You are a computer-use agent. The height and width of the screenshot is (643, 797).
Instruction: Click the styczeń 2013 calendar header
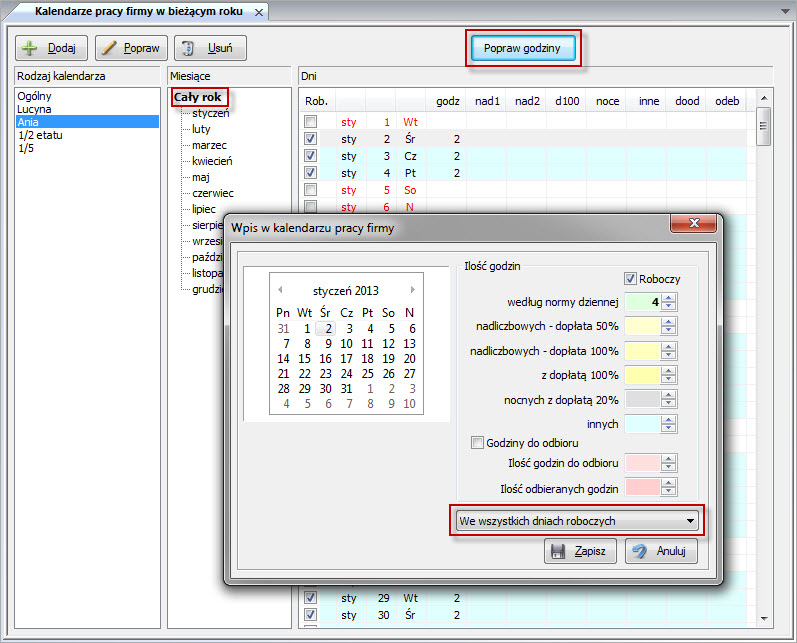(346, 291)
